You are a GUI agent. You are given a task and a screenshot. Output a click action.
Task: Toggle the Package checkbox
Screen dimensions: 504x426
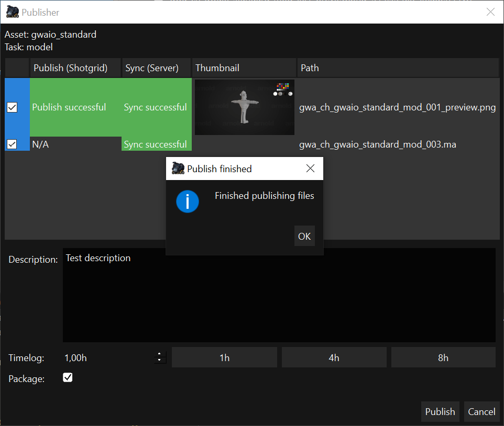tap(68, 377)
